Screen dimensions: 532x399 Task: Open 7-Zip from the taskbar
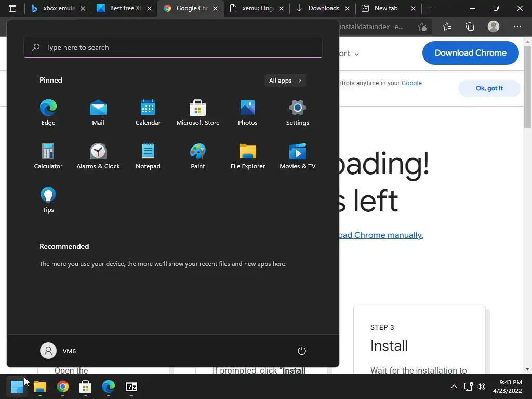tap(131, 387)
